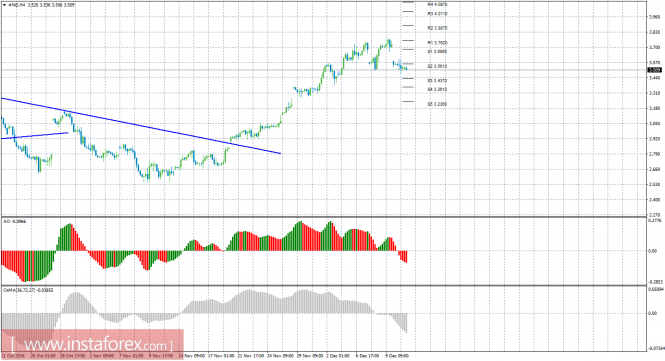Open the www.instaforex.com watermark link
Image resolution: width=665 pixels, height=361 pixels.
(92, 344)
